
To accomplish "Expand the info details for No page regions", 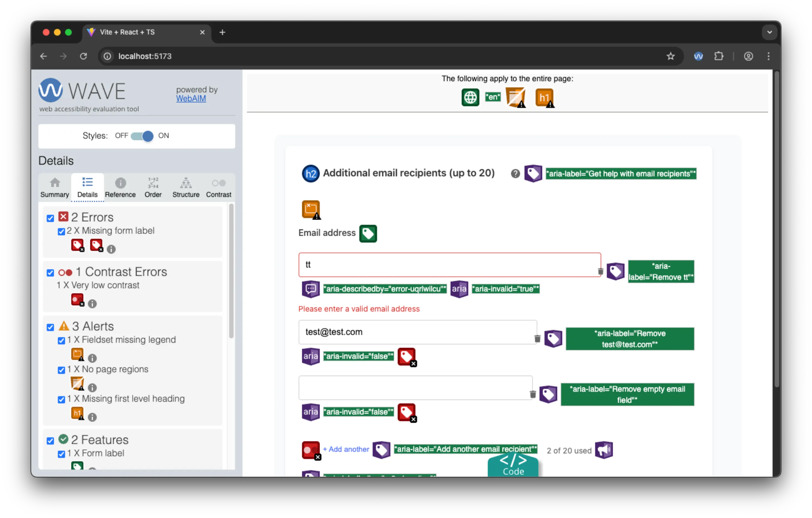I will (x=92, y=388).
